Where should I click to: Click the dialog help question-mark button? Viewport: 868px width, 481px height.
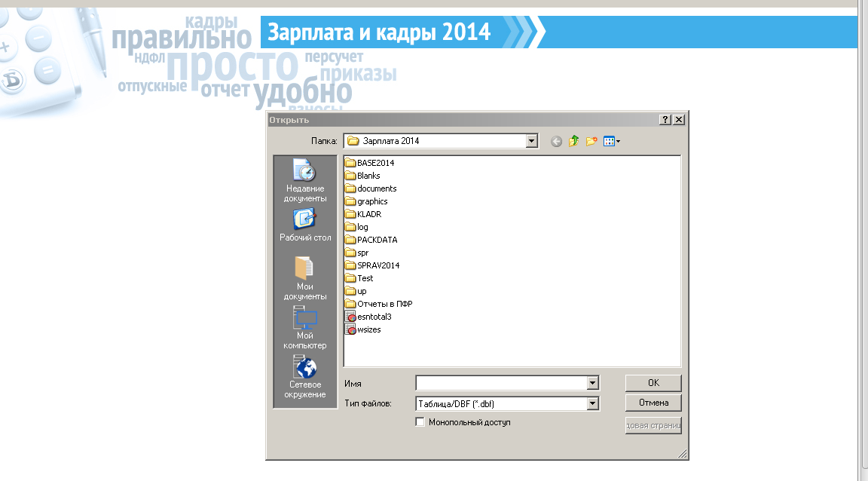665,120
